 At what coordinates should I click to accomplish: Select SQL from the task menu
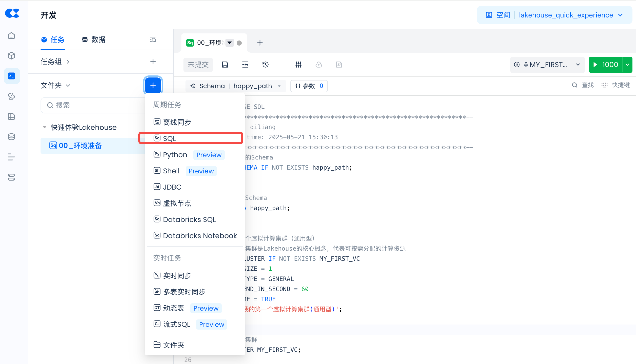(169, 138)
